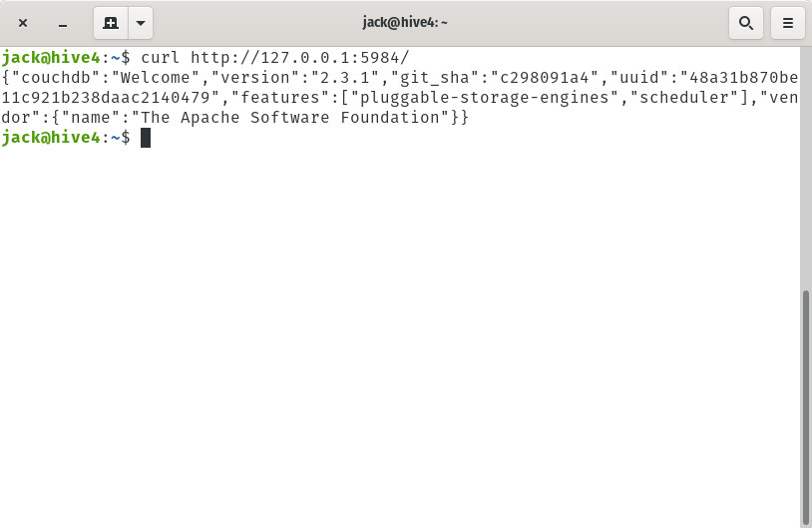
Task: Click the version value 2.3.1
Action: tap(345, 78)
